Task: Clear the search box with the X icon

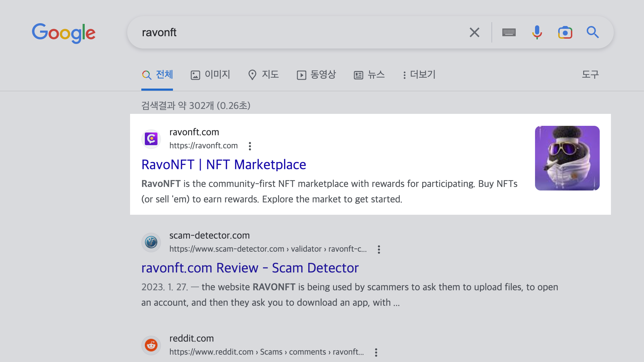Action: pos(475,32)
